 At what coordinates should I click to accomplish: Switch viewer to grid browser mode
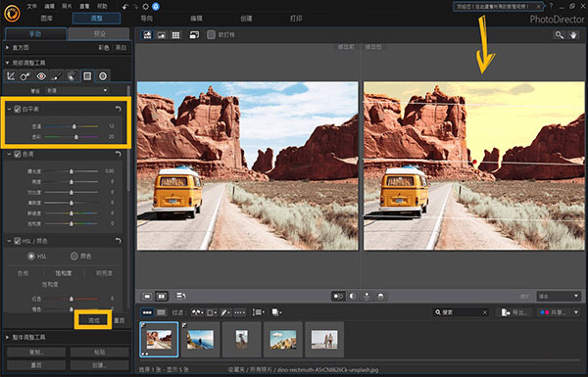[x=175, y=35]
